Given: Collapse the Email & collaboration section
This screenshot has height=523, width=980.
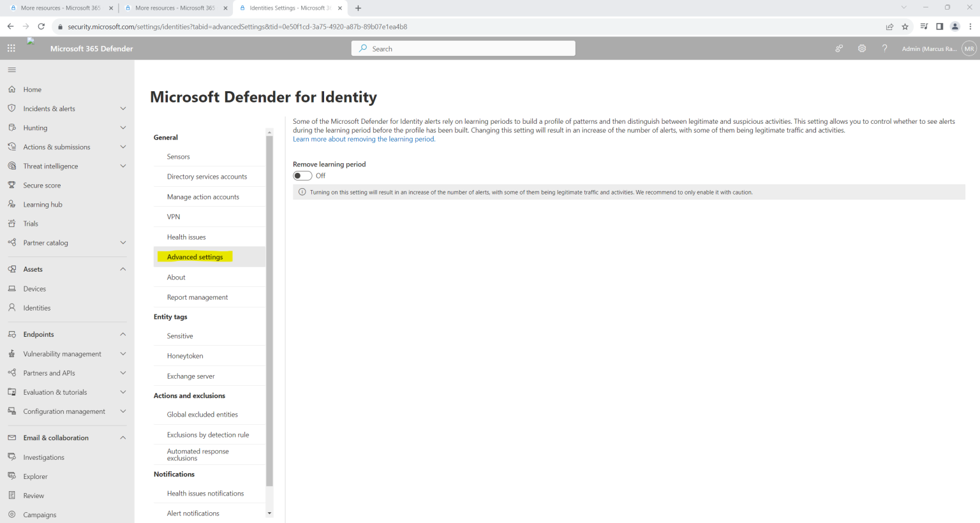Looking at the screenshot, I should pos(122,438).
